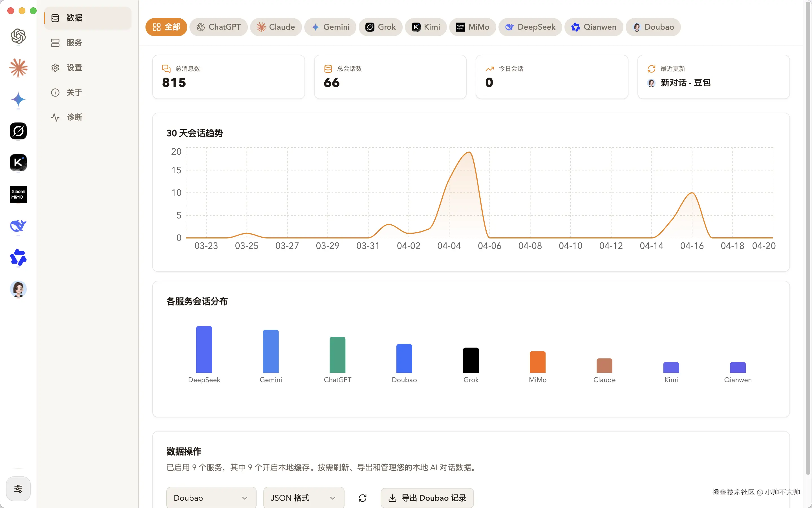Click the vertical scrollbar on the right
Screen dimensions: 812x508
click(x=808, y=238)
